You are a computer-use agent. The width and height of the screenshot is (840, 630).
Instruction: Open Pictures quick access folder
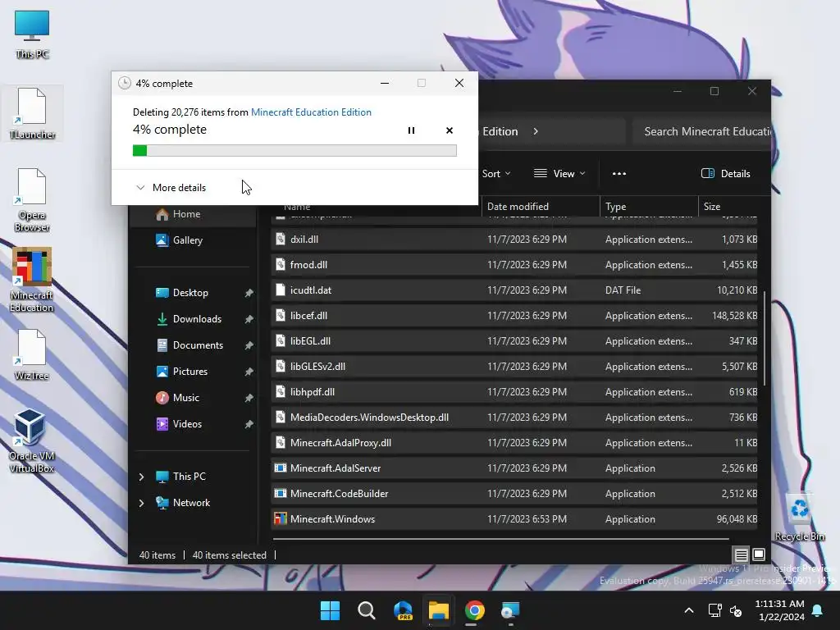pyautogui.click(x=189, y=372)
